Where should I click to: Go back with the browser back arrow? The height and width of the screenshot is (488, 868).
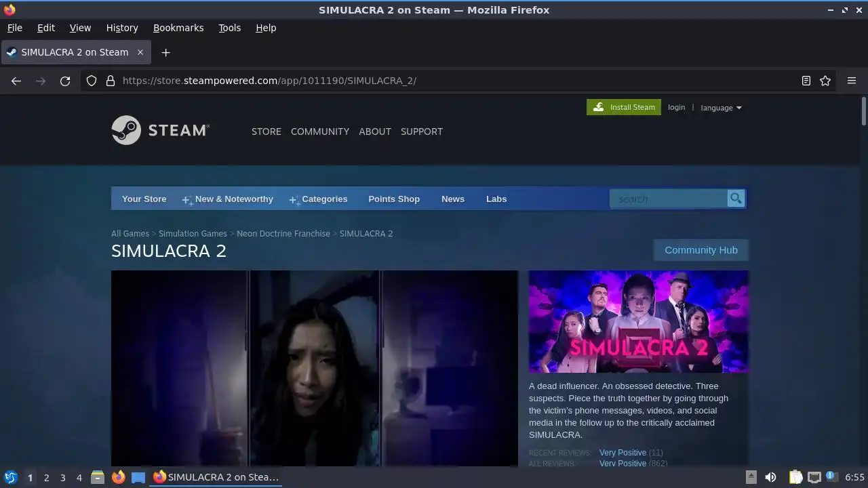[16, 81]
